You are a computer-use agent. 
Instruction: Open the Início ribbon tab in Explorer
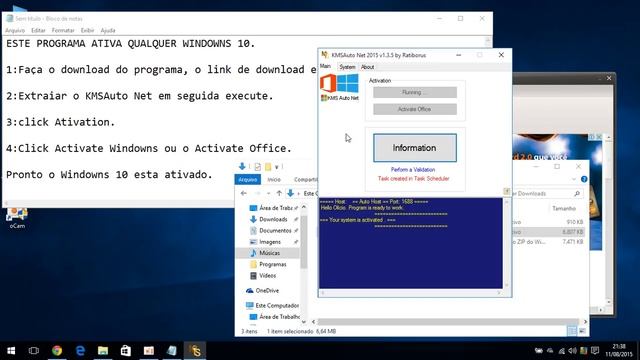pyautogui.click(x=274, y=180)
